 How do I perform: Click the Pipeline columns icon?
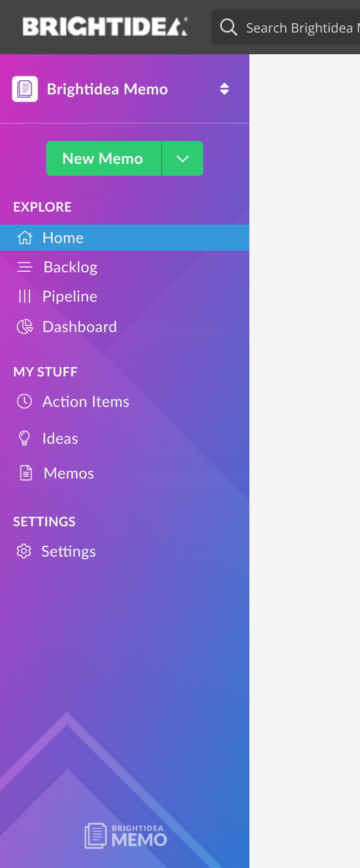coord(25,296)
